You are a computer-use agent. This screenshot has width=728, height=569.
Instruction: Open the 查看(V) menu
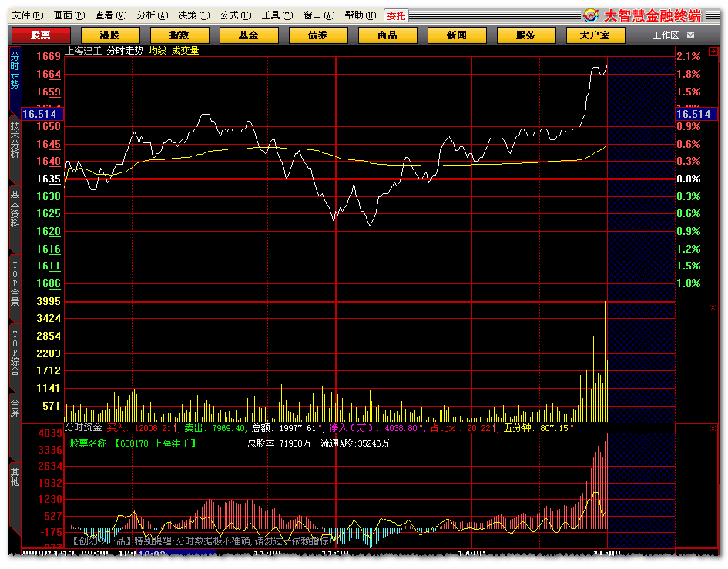(x=110, y=15)
